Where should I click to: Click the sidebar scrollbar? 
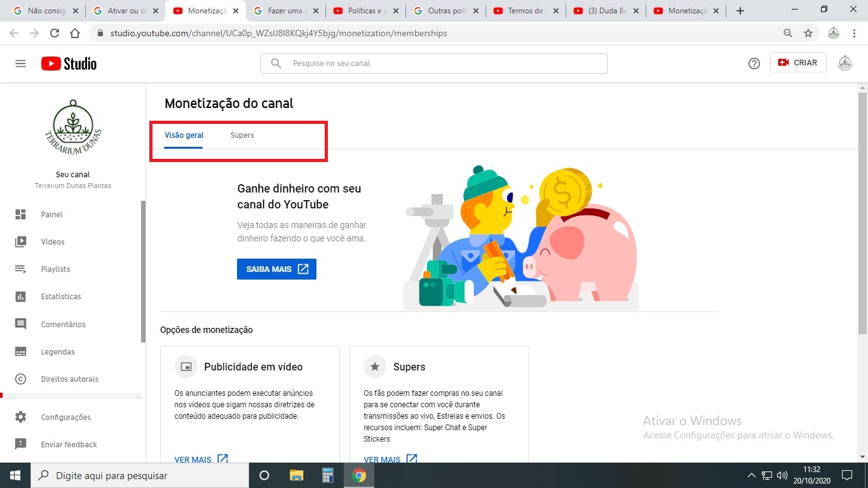tap(144, 272)
